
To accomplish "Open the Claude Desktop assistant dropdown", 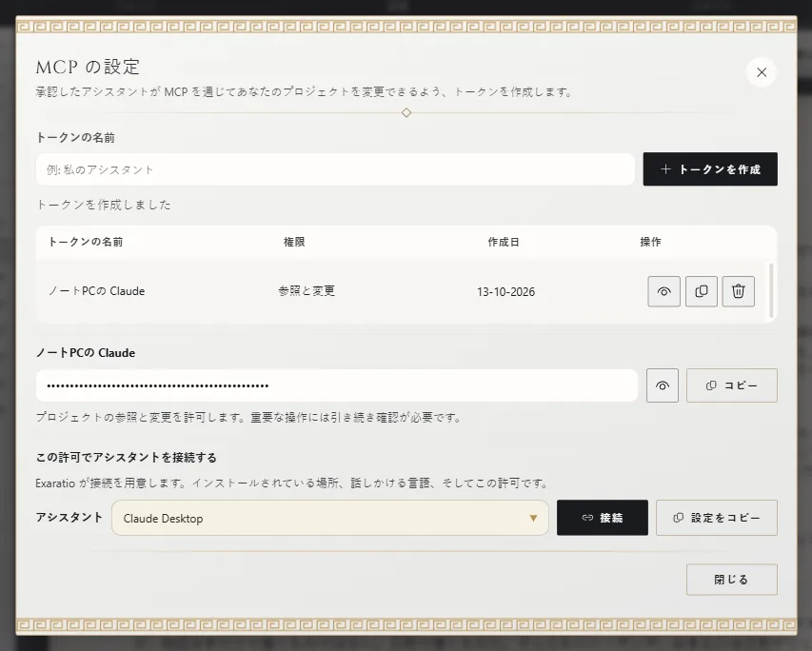I will click(330, 518).
